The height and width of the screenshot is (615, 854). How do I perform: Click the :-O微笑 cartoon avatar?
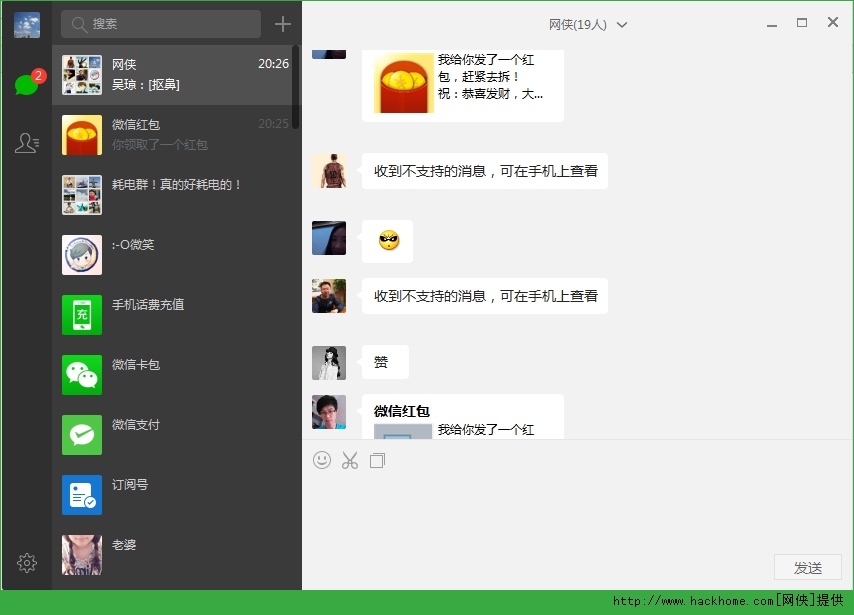click(x=82, y=254)
